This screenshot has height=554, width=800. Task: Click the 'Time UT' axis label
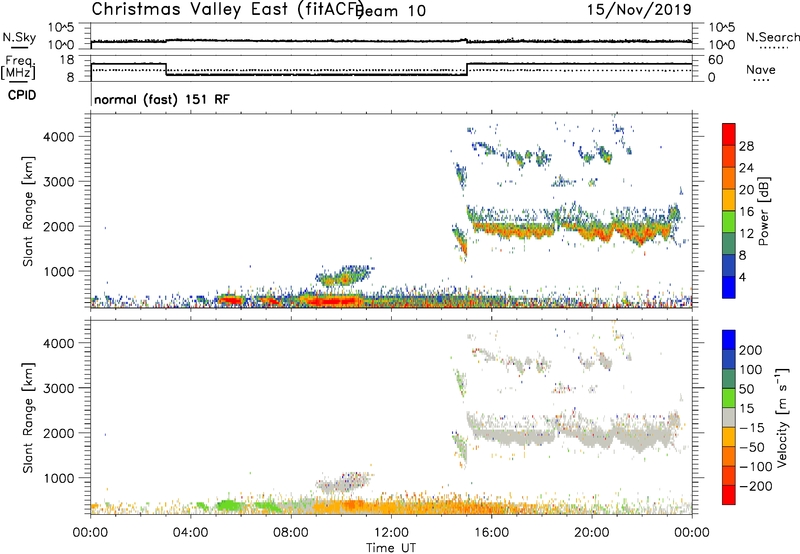pyautogui.click(x=391, y=548)
